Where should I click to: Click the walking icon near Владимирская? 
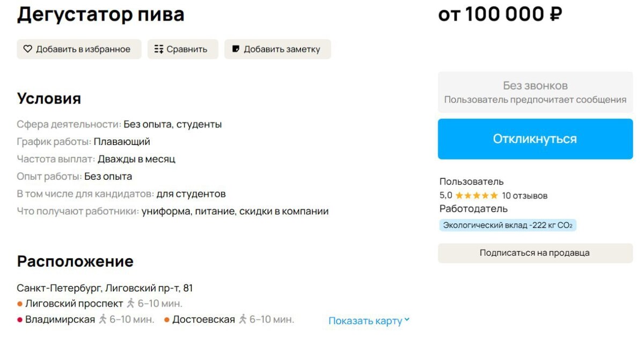coord(103,319)
